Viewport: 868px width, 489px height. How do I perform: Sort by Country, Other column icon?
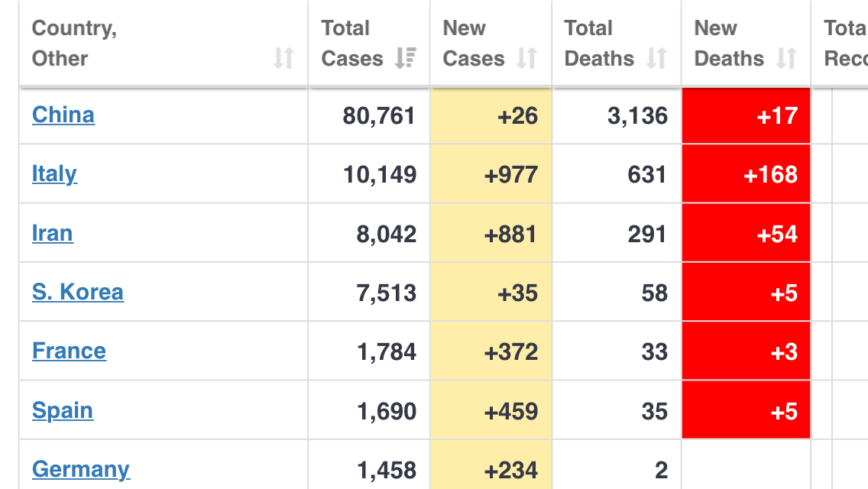[x=283, y=58]
